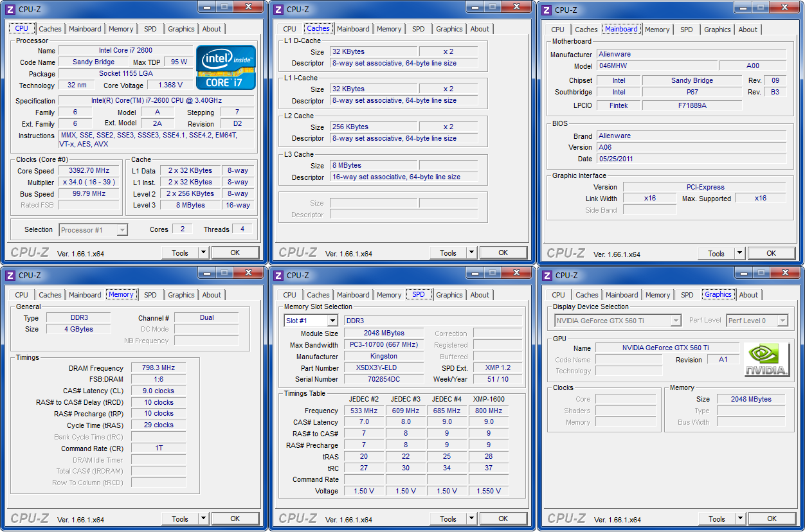Open the Tools dropdown arrow in CPU window

click(204, 253)
